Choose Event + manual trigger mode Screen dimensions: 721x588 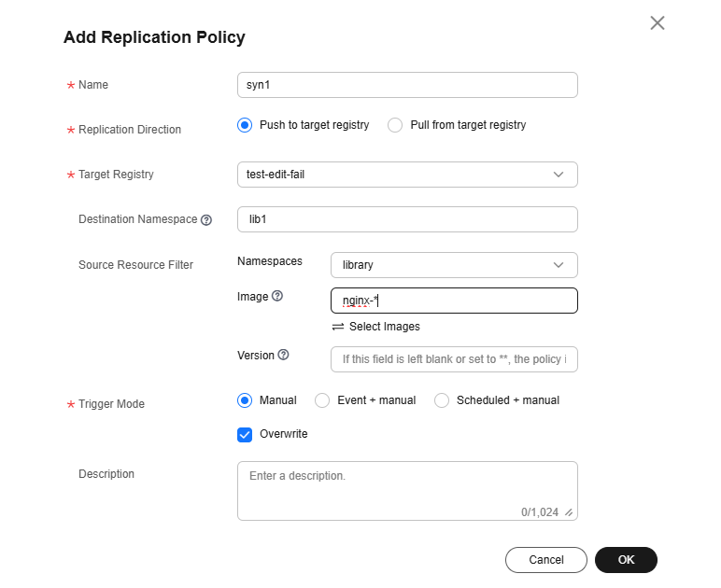(322, 400)
